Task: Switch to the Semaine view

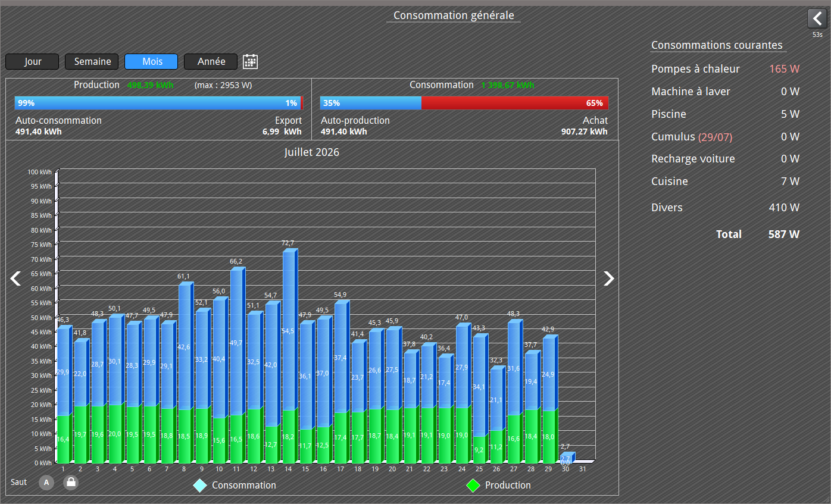Action: (x=92, y=62)
